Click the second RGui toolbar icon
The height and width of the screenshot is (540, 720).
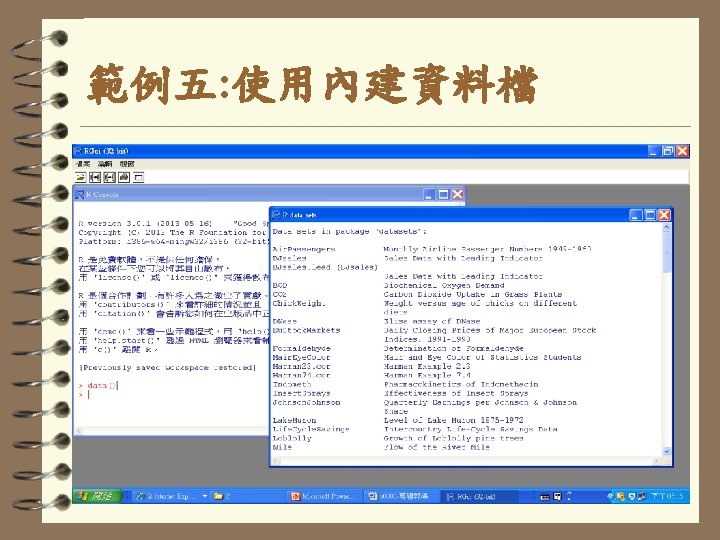pos(95,177)
